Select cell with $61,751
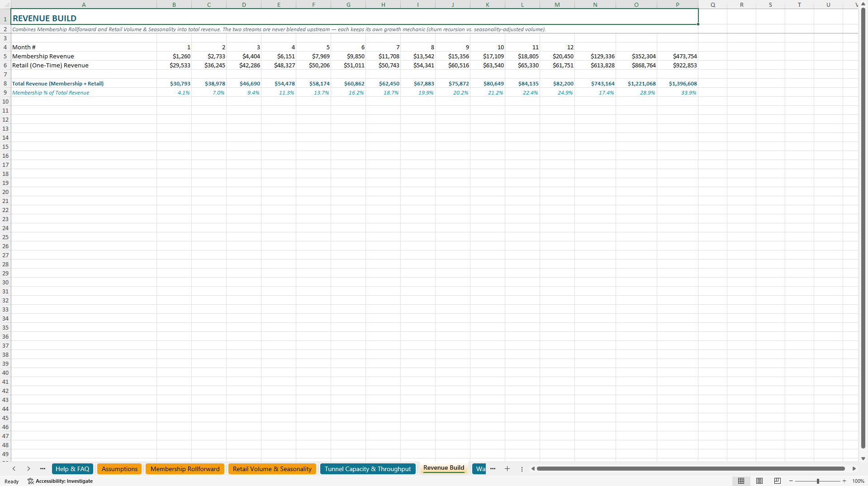 point(557,66)
